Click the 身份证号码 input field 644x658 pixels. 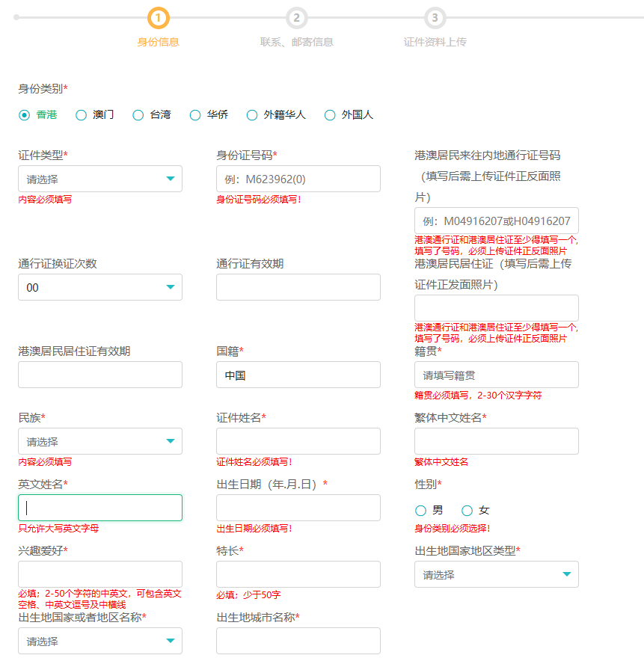point(298,179)
